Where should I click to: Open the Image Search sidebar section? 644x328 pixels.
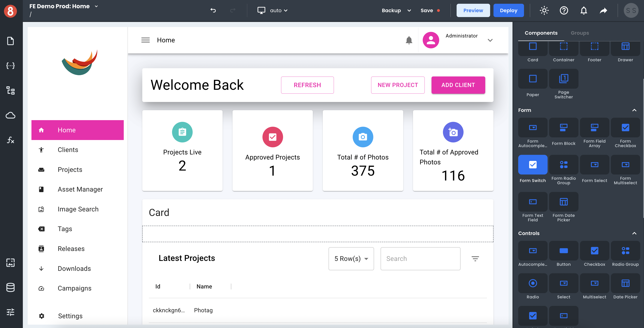(78, 209)
